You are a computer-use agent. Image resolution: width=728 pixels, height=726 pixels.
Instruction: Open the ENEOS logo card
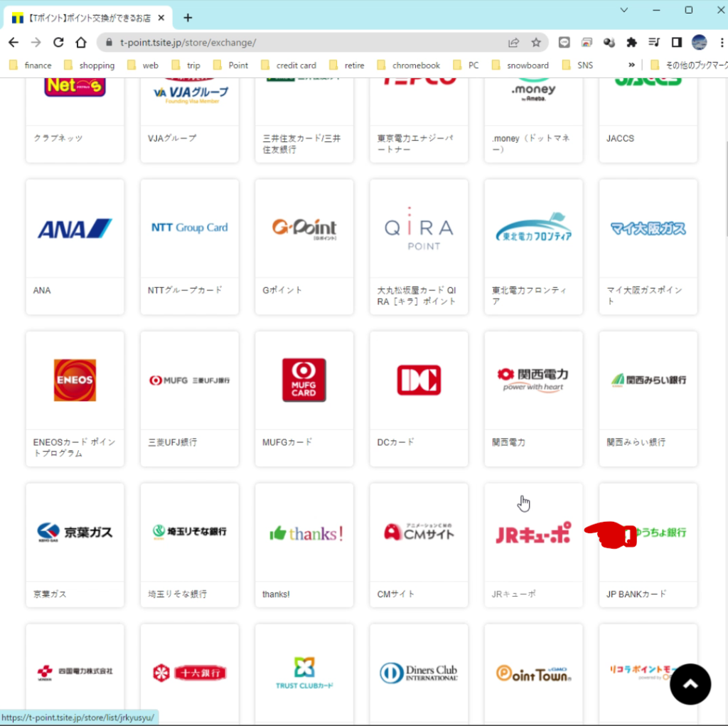pyautogui.click(x=75, y=380)
